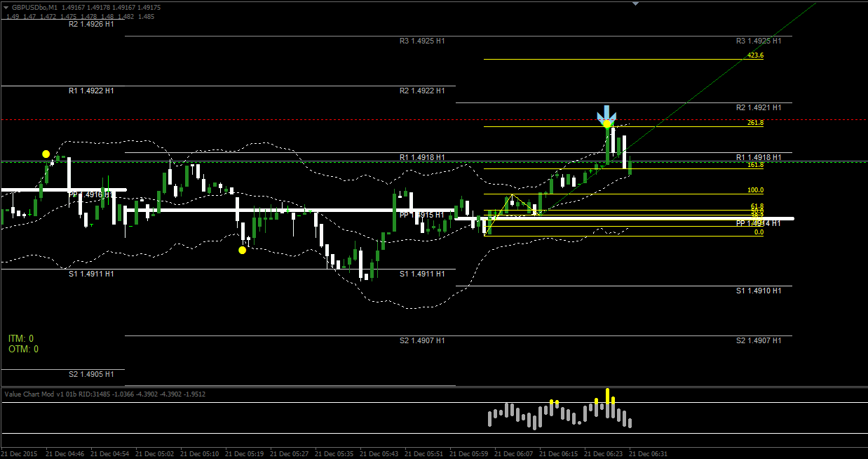The image size is (868, 459).
Task: Click the middle S1 1.4911 H1 label
Action: [422, 274]
